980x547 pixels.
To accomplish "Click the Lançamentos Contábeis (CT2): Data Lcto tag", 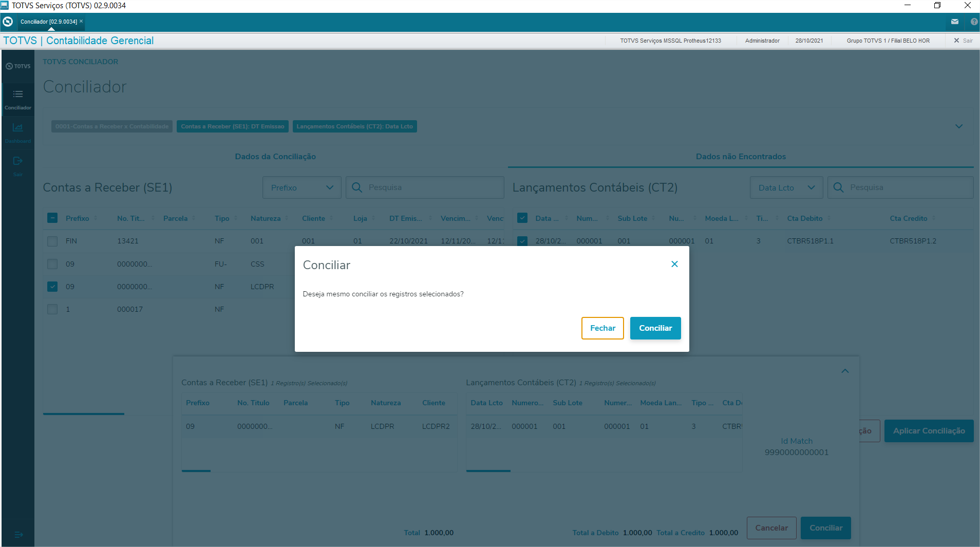I will 355,126.
